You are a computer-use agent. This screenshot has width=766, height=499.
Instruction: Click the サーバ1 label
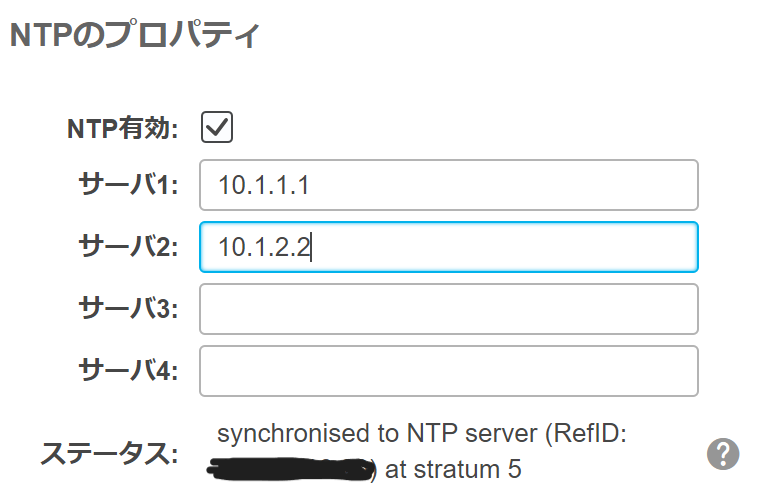pyautogui.click(x=128, y=185)
